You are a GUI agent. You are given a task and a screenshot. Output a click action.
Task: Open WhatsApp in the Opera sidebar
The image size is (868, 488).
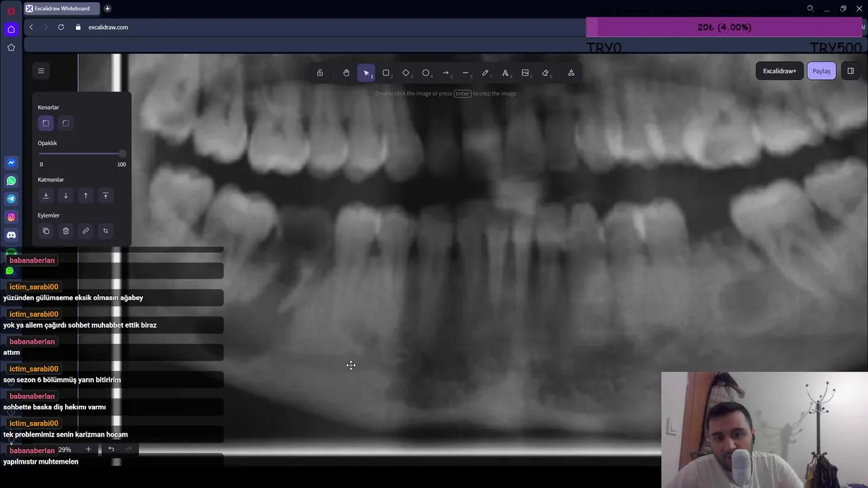(11, 181)
